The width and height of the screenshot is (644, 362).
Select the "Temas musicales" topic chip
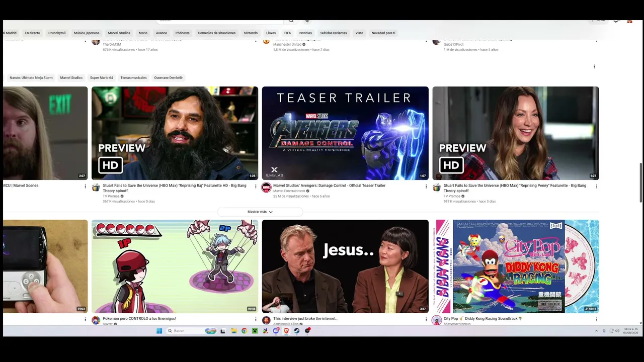(x=133, y=78)
